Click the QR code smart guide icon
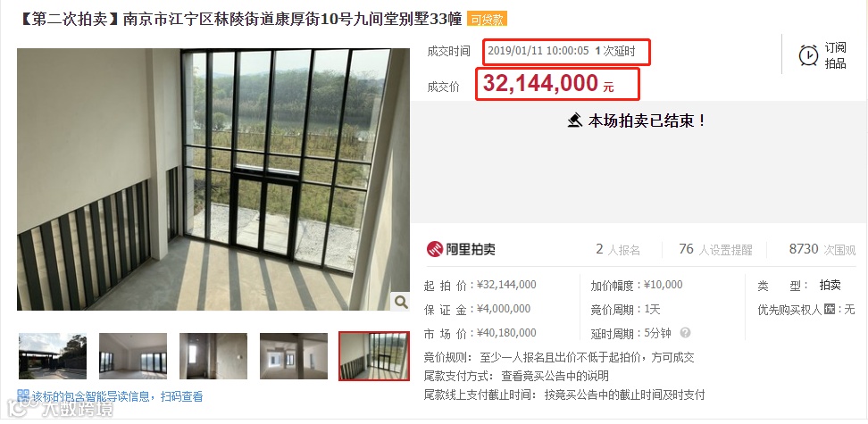The height and width of the screenshot is (424, 868). coord(23,395)
